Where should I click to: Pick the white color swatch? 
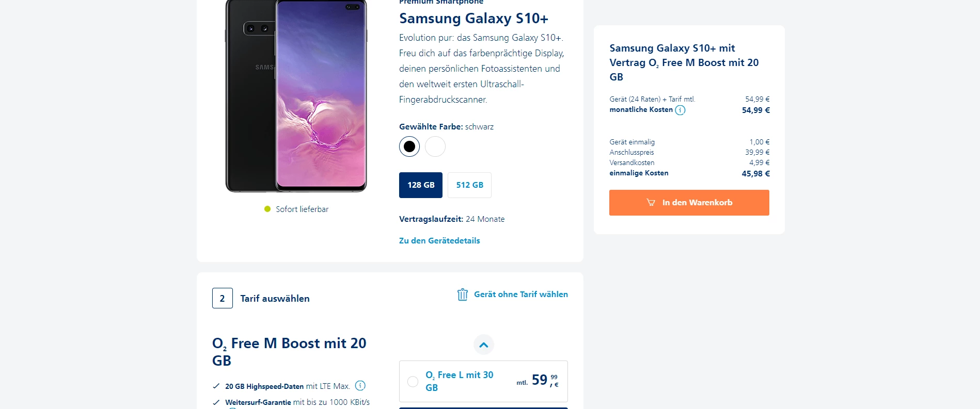[435, 146]
